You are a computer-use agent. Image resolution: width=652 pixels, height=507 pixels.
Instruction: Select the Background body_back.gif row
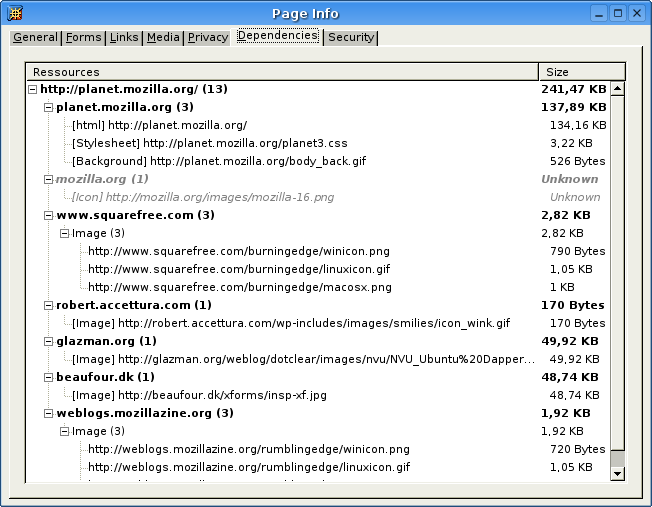coord(318,161)
